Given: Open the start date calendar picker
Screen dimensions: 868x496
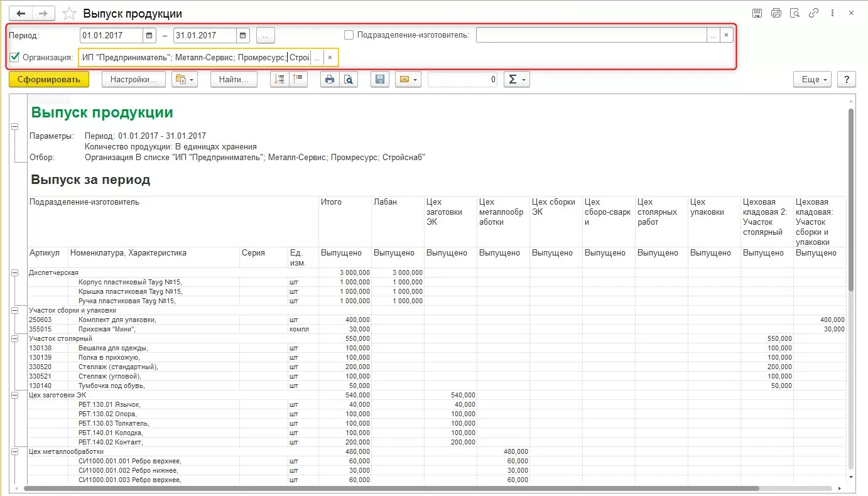Looking at the screenshot, I should point(149,36).
